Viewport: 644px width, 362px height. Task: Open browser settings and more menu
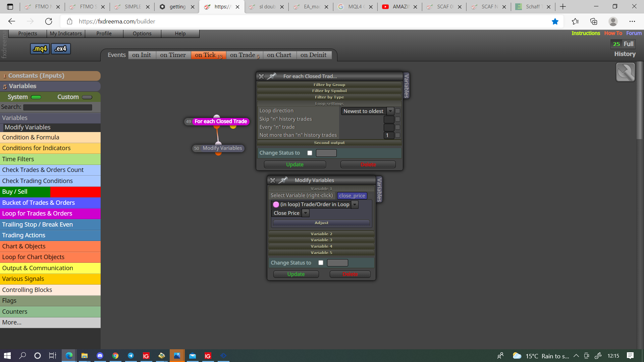click(632, 21)
